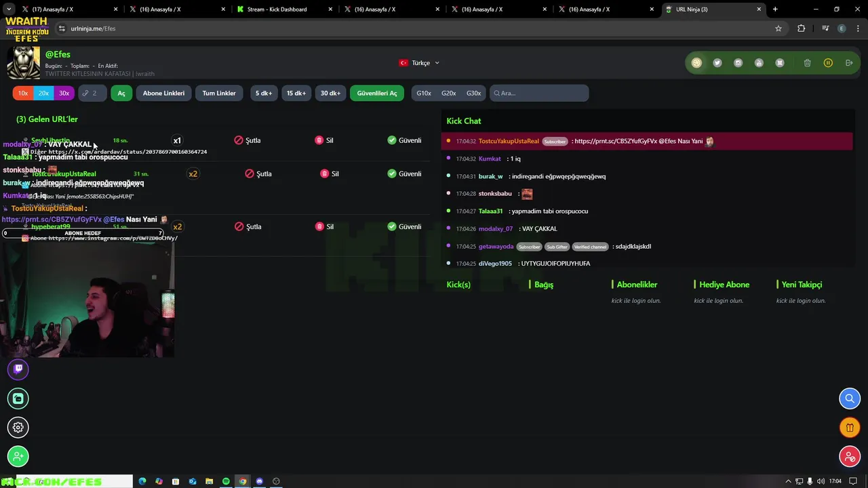Mark SeyhLibertin row as Güvenli

404,140
